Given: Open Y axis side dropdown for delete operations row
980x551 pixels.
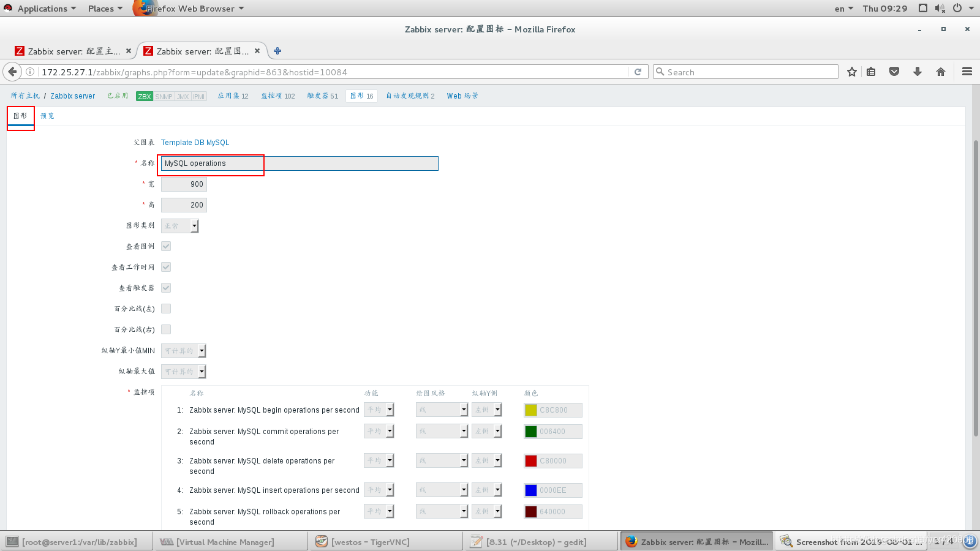Looking at the screenshot, I should click(486, 460).
